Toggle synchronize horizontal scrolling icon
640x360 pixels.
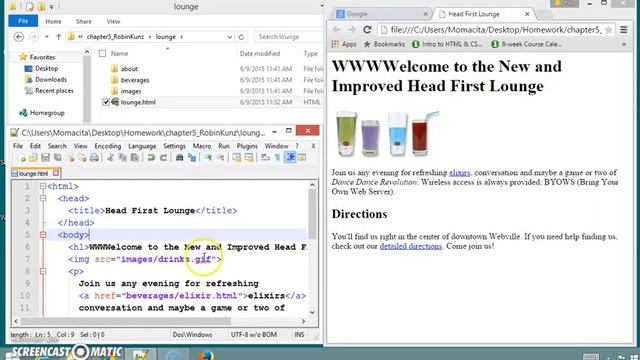pyautogui.click(x=249, y=158)
